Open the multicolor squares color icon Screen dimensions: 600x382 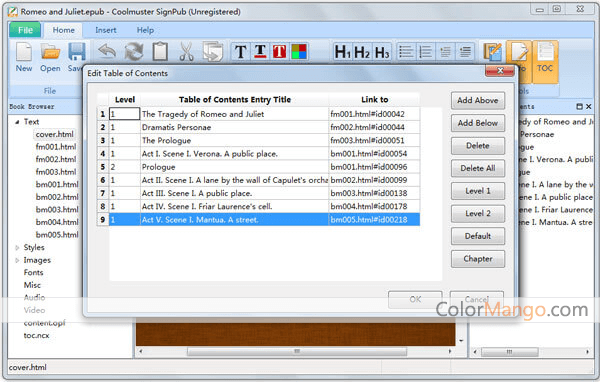[x=299, y=52]
